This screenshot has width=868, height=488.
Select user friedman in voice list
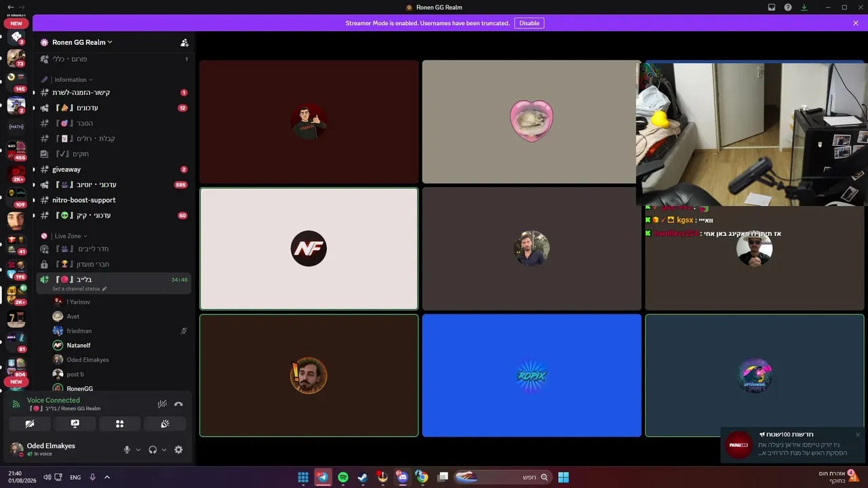pos(120,331)
